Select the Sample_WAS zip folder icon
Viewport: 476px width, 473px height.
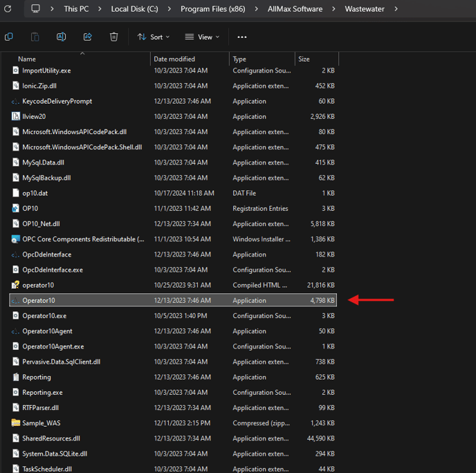click(15, 423)
